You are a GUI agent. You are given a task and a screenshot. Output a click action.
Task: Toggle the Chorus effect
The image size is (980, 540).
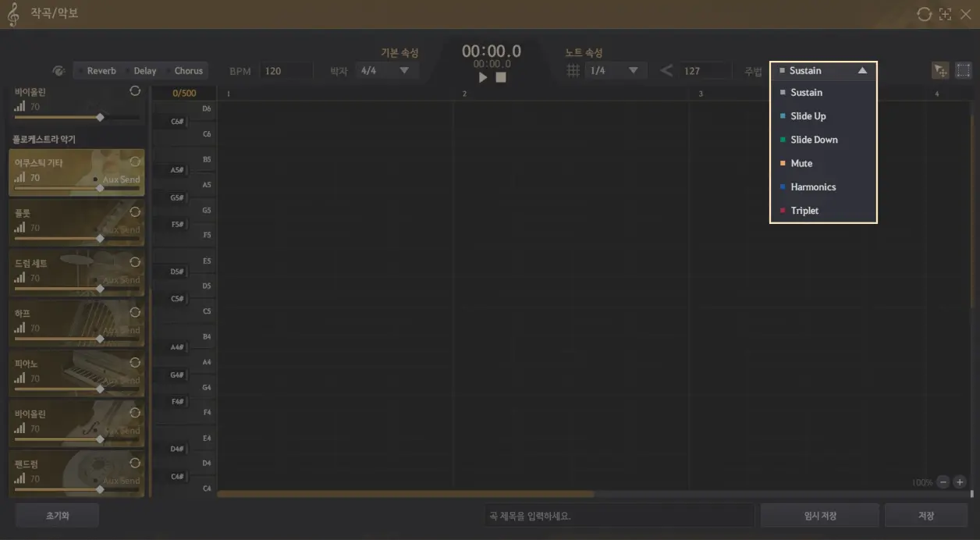[x=184, y=70]
